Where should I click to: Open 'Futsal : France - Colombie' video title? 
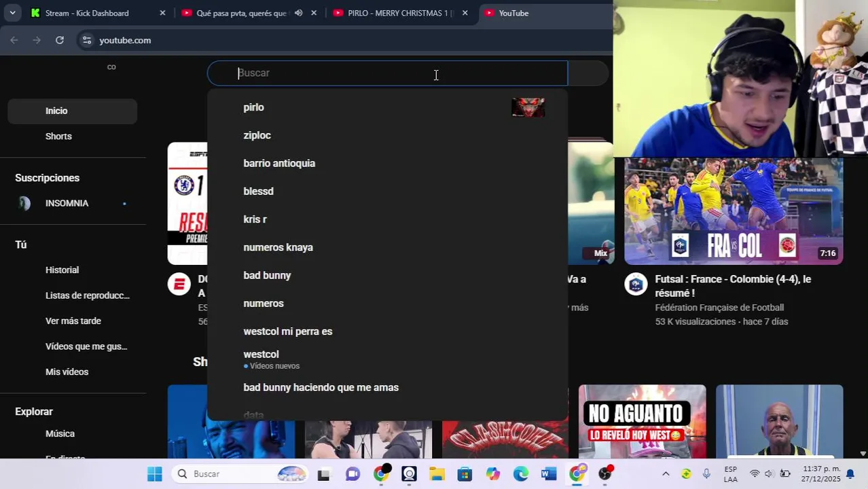click(733, 286)
